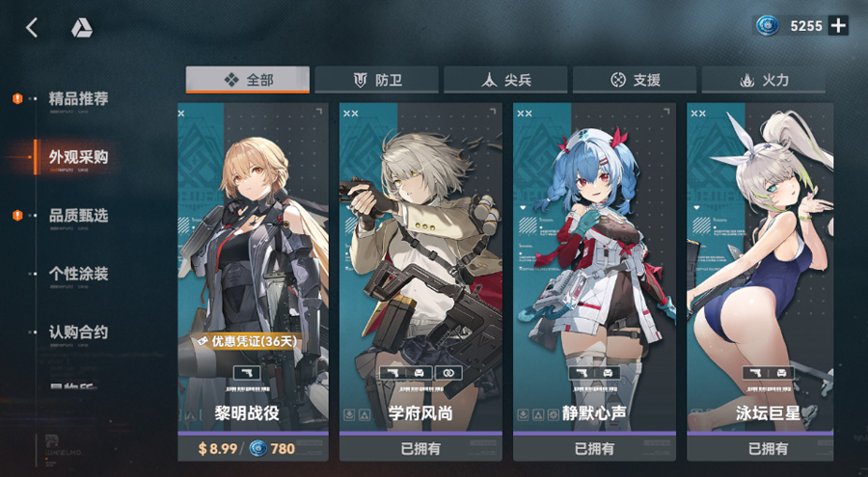Click the blue currency coin icon
The image size is (868, 477).
tap(768, 25)
